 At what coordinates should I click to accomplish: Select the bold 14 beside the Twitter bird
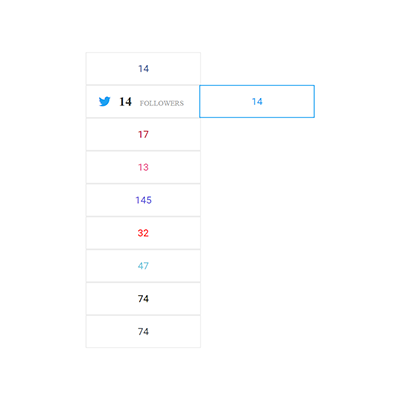click(x=125, y=102)
